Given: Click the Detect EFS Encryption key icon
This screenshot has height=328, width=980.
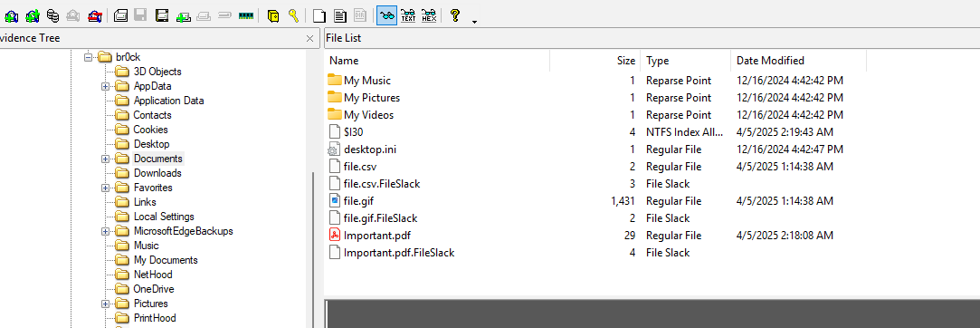Looking at the screenshot, I should click(x=293, y=15).
